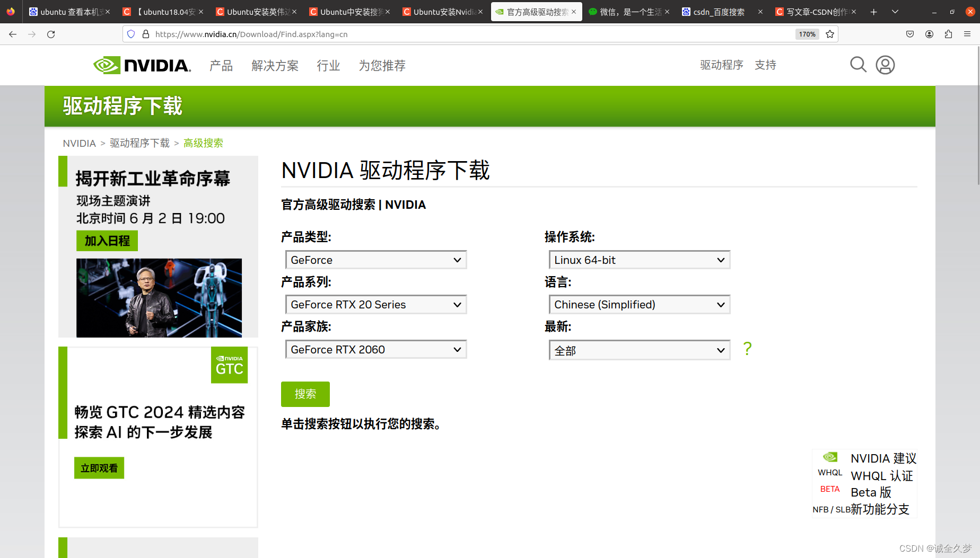Click the WHQL label in legend
Viewport: 980px width, 558px height.
830,473
